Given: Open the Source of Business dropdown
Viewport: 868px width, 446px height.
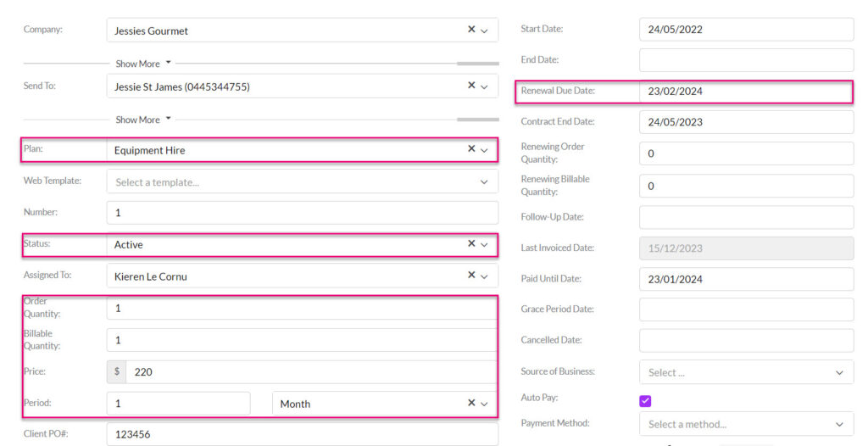Looking at the screenshot, I should 746,372.
